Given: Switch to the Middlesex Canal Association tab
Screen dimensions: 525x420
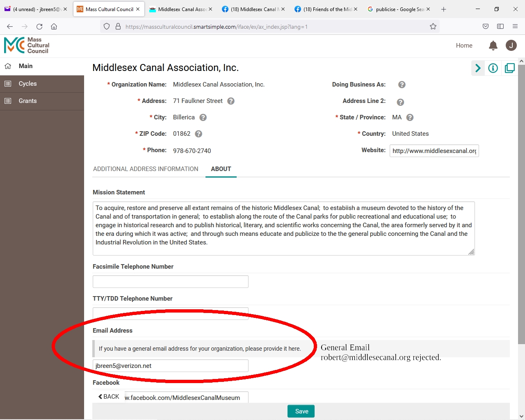Looking at the screenshot, I should 180,9.
